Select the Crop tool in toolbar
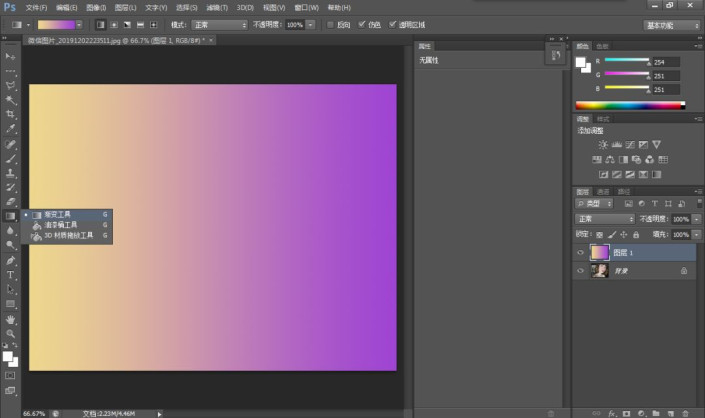The image size is (705, 418). pos(10,114)
